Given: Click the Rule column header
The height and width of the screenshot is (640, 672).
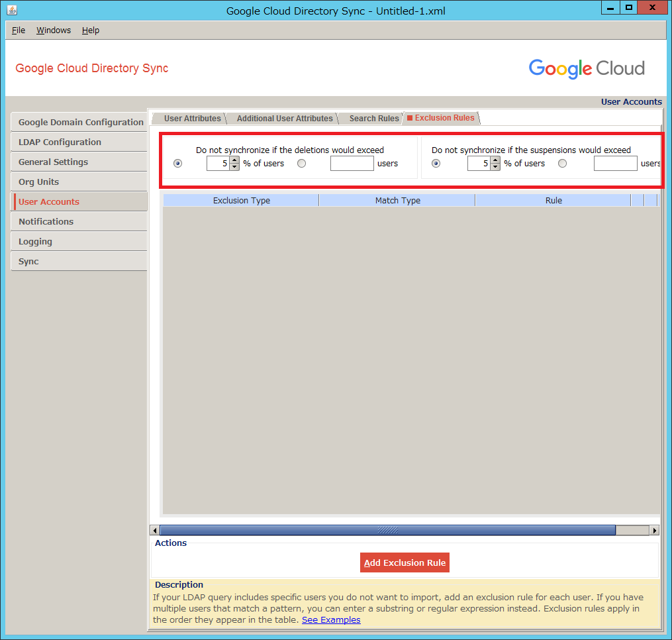Looking at the screenshot, I should click(553, 200).
